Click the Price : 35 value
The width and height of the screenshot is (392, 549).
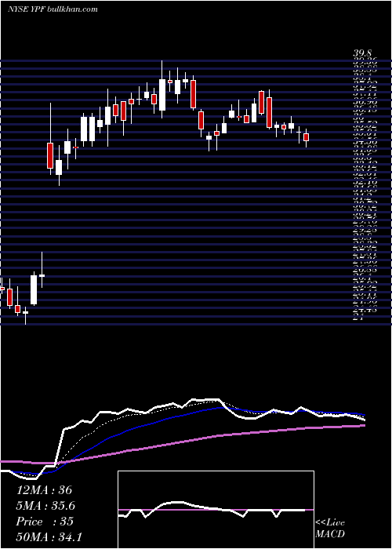coord(45,522)
